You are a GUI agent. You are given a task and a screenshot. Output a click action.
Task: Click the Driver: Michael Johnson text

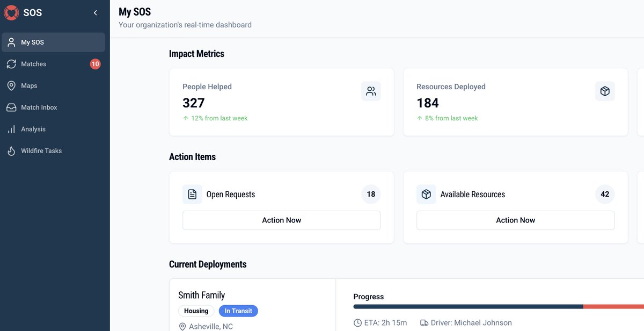point(471,323)
